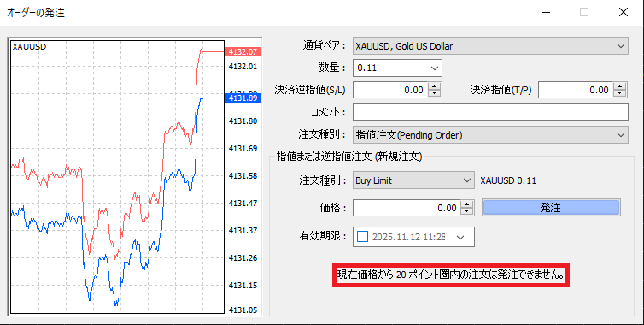The height and width of the screenshot is (325, 644).
Task: Click the XAUUSD 0.11 text beside order type
Action: tap(508, 180)
